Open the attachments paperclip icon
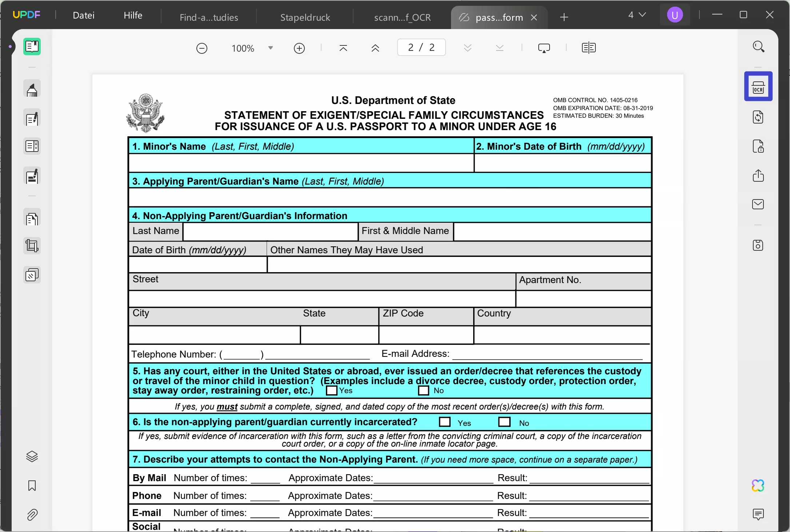This screenshot has width=790, height=532. click(x=32, y=515)
